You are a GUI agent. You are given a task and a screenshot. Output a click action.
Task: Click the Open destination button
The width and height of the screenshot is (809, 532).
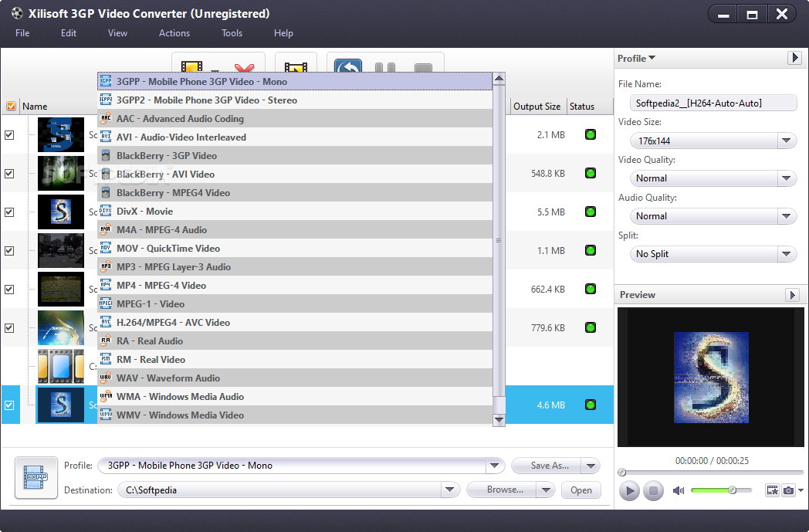[581, 490]
